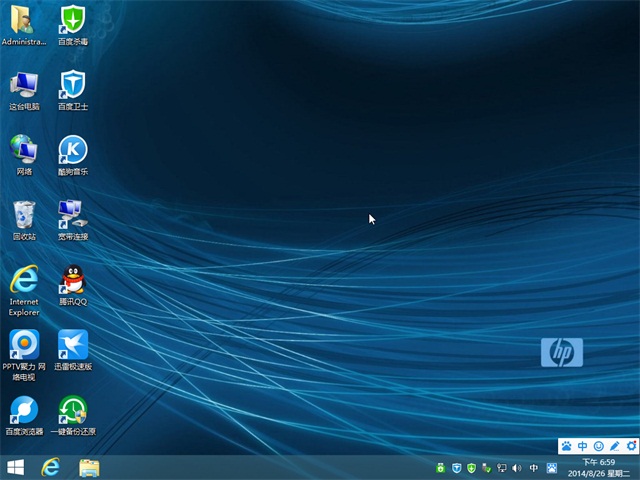Open the Administrator user folder icon
This screenshot has height=480, width=640.
(24, 20)
